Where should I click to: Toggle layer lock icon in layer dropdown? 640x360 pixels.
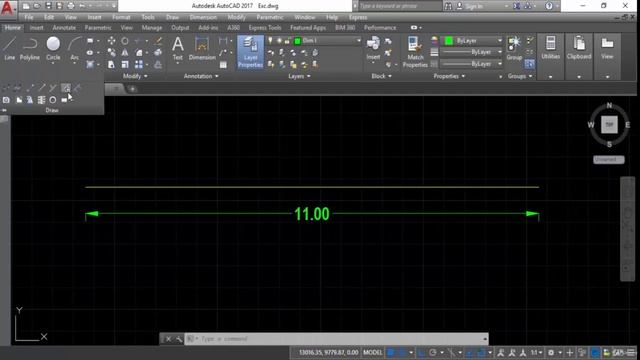tap(287, 40)
